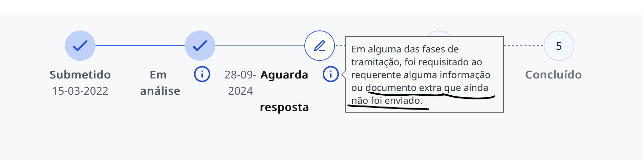Click the Em análise step checkmark circle
The image size is (644, 163).
(200, 46)
